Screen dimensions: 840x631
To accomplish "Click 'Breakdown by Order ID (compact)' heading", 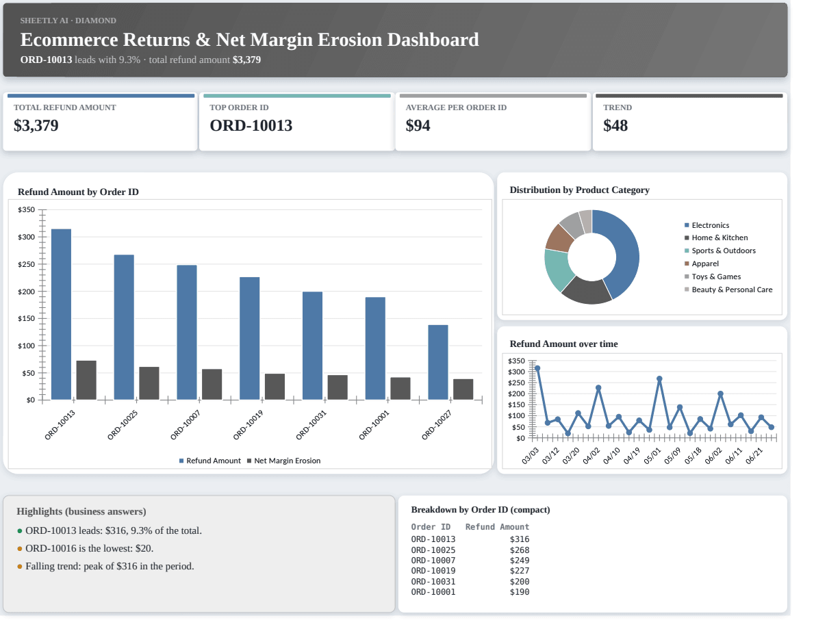I will [481, 510].
